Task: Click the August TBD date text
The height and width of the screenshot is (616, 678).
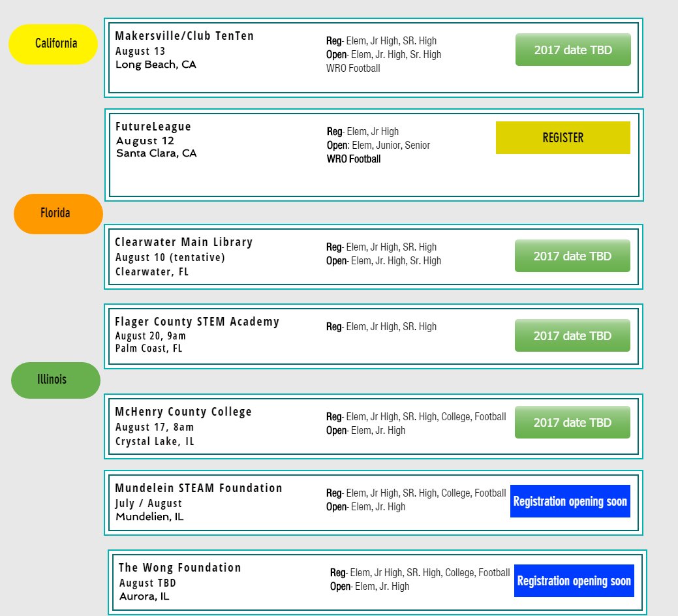Action: pos(147,583)
